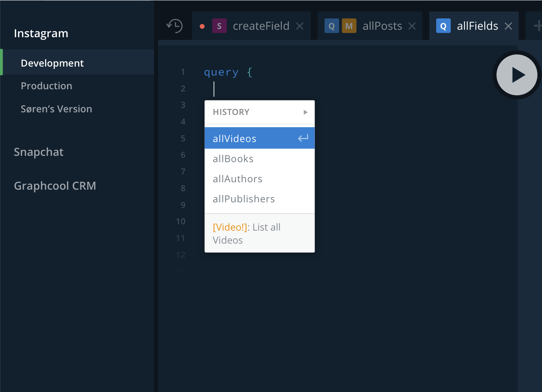Select the Production environment
The image size is (542, 392).
point(46,86)
